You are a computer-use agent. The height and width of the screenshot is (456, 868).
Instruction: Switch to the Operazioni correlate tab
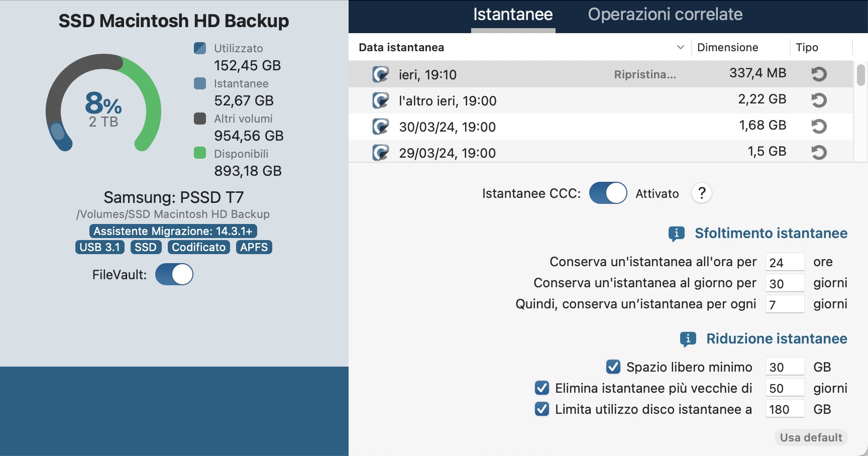pos(665,15)
